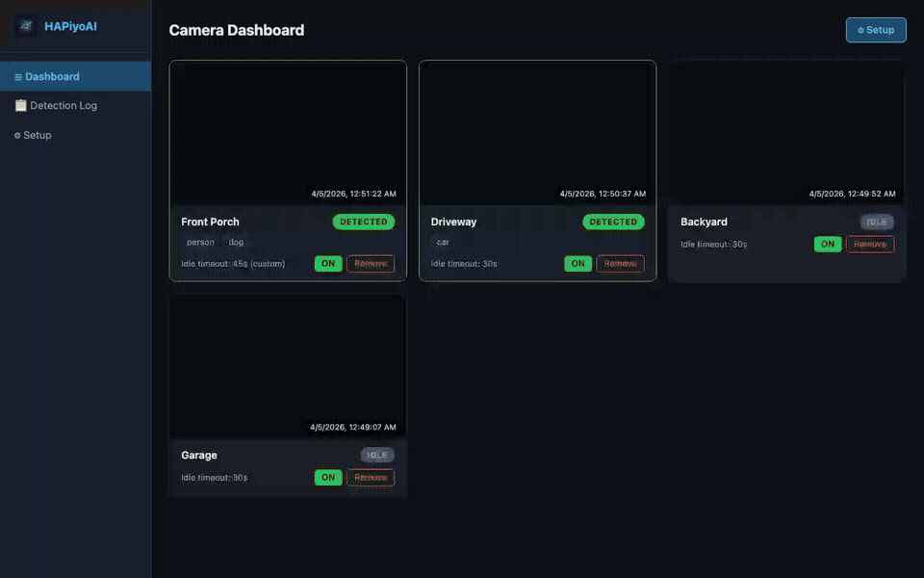Viewport: 924px width, 578px height.
Task: Remove the Backyard camera
Action: [869, 244]
